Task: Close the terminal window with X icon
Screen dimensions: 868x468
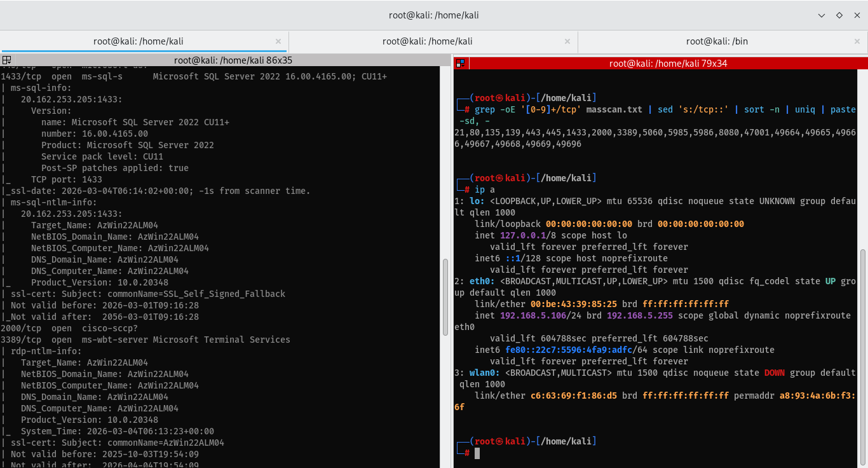Action: [856, 15]
